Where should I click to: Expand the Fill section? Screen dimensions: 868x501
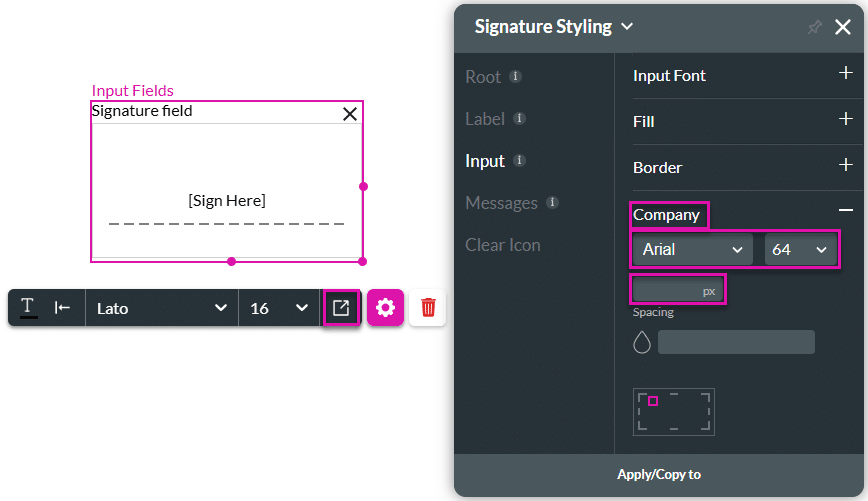845,121
